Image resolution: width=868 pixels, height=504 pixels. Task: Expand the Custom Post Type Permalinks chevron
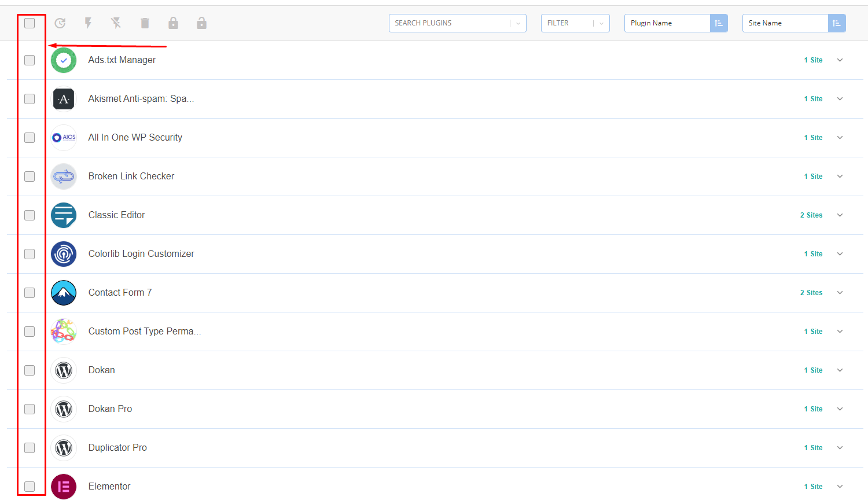coord(840,332)
